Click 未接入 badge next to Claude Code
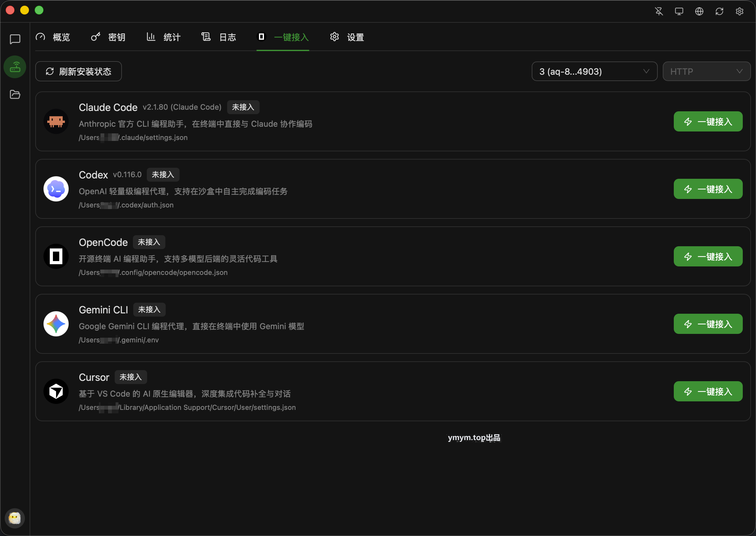756x536 pixels. pyautogui.click(x=243, y=107)
